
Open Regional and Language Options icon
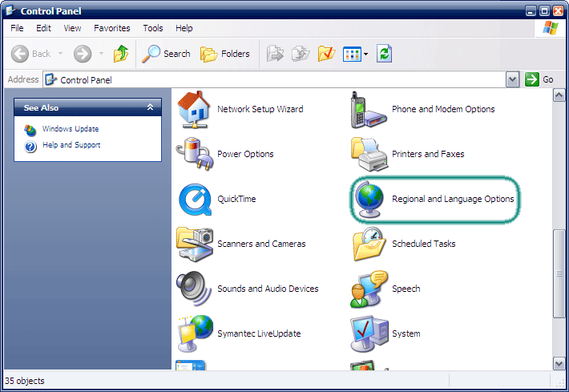tap(368, 199)
